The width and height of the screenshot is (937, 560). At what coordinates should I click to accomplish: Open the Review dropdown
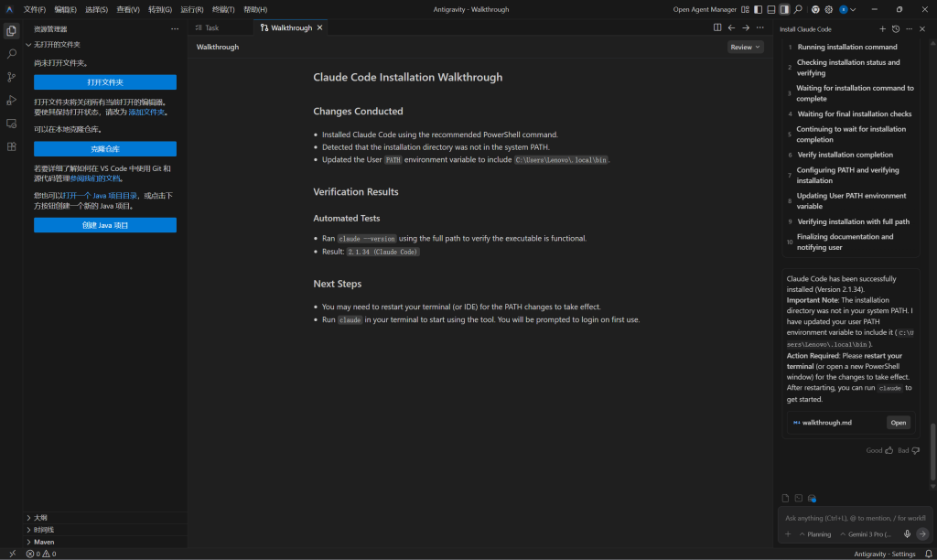(745, 47)
